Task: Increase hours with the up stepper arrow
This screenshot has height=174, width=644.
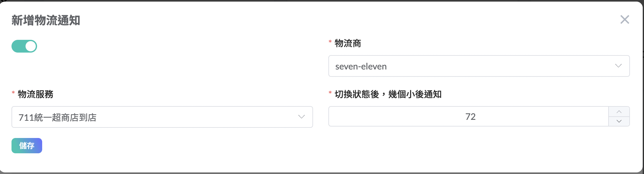Action: coord(619,112)
